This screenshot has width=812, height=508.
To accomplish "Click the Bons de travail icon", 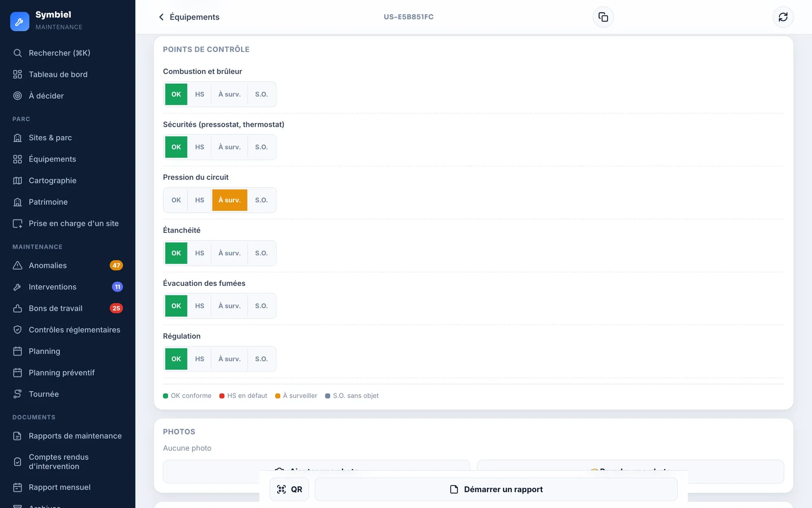I will pos(17,308).
